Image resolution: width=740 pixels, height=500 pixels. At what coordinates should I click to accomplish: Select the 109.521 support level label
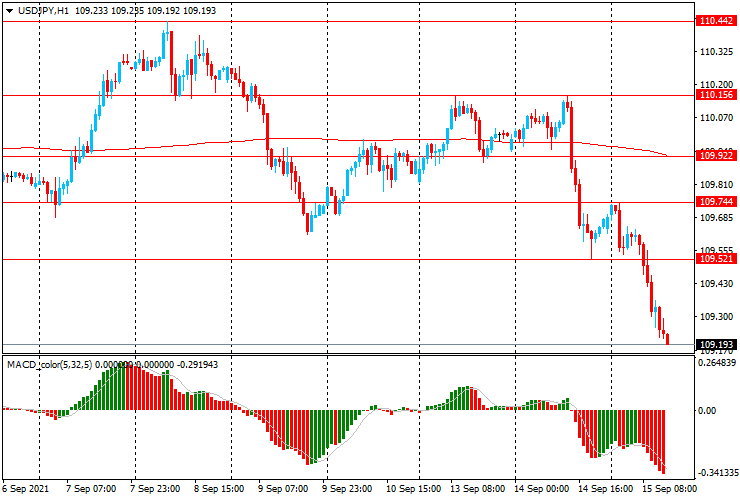pos(716,259)
